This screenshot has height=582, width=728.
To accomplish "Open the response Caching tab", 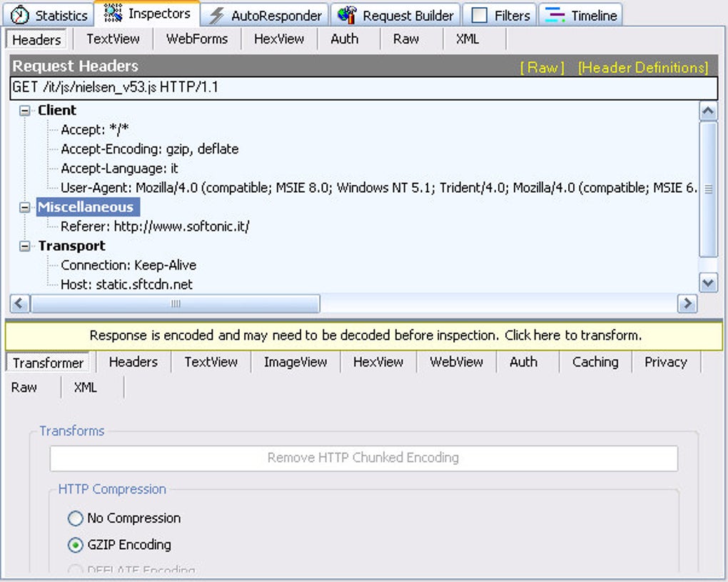I will 595,362.
